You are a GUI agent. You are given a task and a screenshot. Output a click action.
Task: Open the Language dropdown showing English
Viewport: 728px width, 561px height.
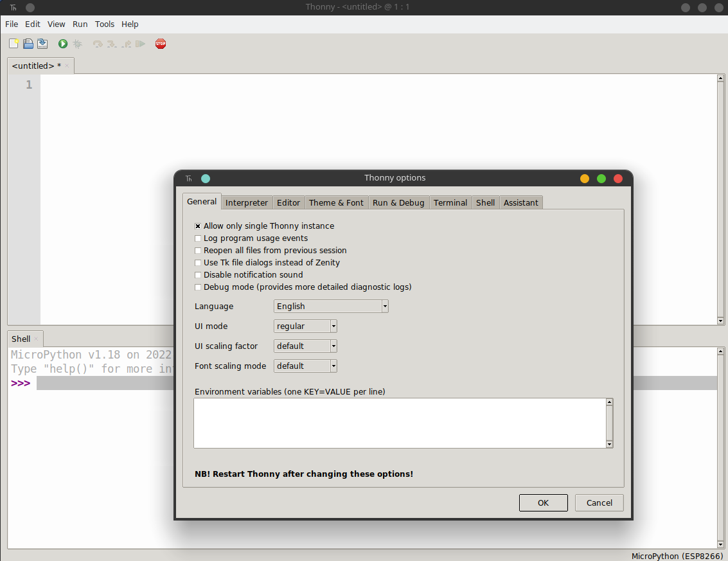click(331, 306)
